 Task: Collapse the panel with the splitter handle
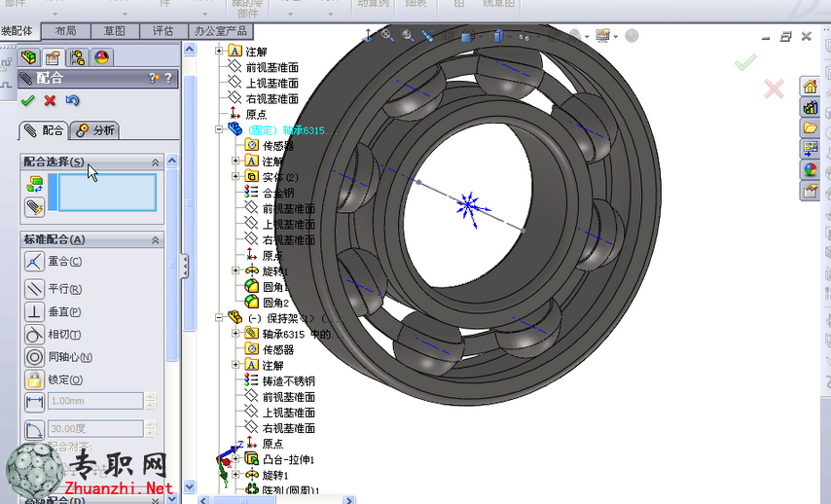(185, 266)
